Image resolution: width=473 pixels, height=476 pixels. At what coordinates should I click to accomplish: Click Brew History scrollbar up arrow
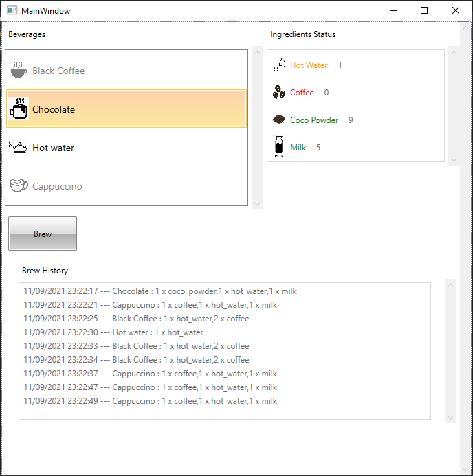(451, 285)
